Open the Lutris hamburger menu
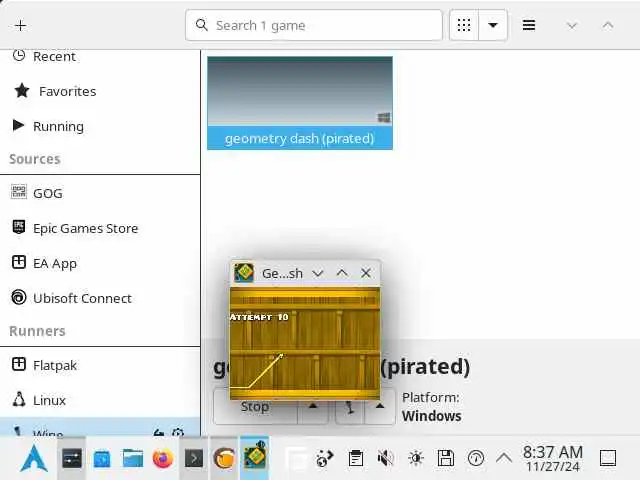The height and width of the screenshot is (480, 640). pyautogui.click(x=529, y=25)
